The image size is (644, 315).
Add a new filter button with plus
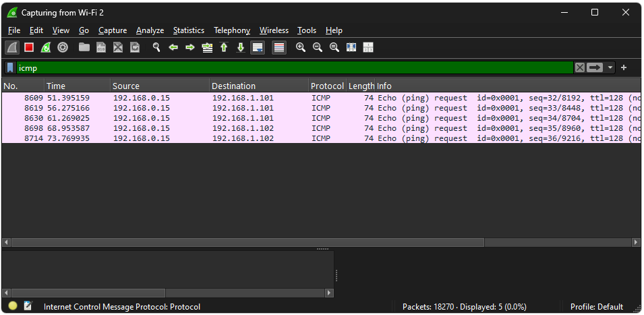tap(624, 67)
